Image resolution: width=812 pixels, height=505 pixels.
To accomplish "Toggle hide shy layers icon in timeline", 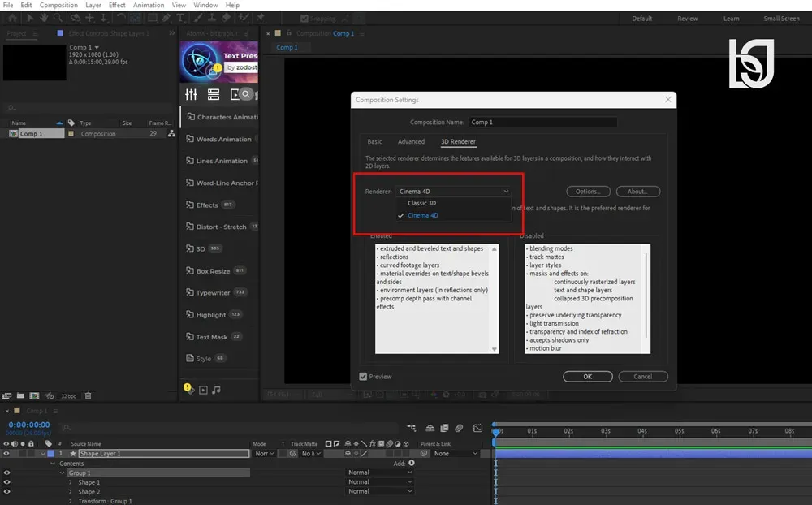I will pos(430,428).
